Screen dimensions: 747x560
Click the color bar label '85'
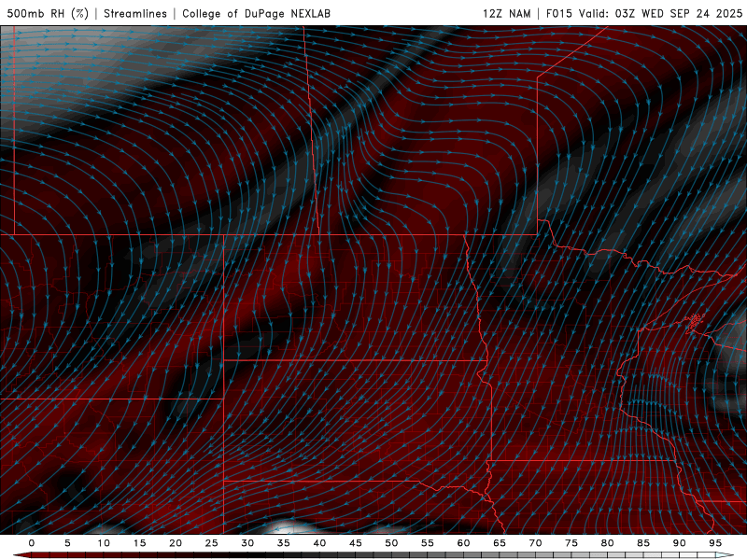tap(643, 543)
